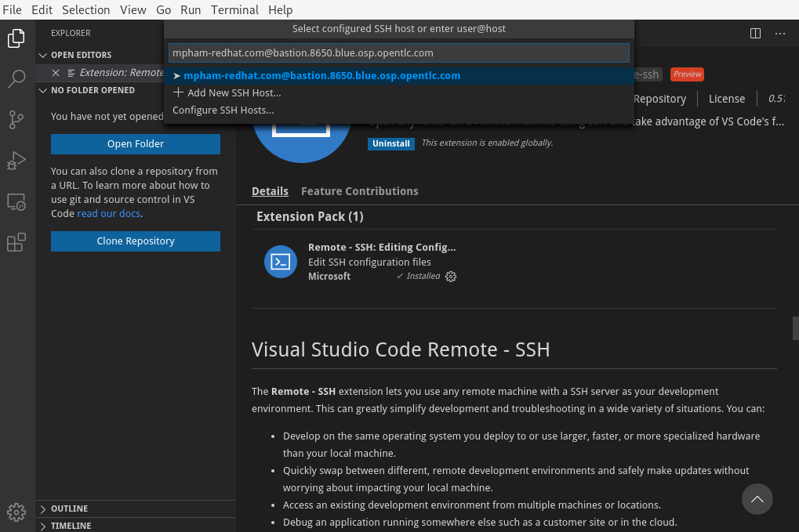Collapse the No Folder Opened section
The width and height of the screenshot is (799, 532).
tap(43, 91)
